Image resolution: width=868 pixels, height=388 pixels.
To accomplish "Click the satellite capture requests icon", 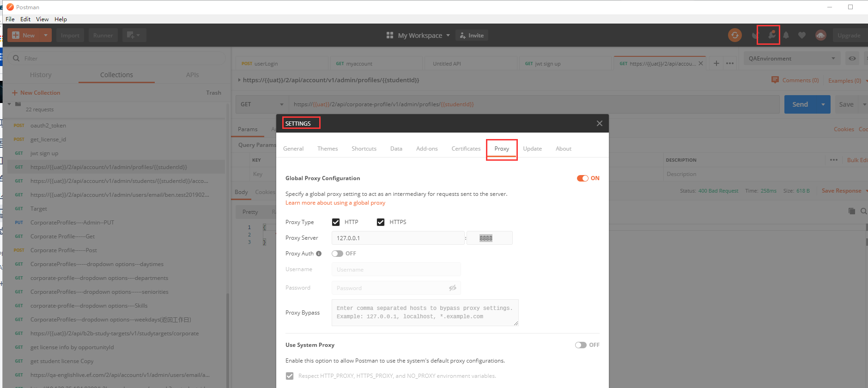I will tap(755, 35).
